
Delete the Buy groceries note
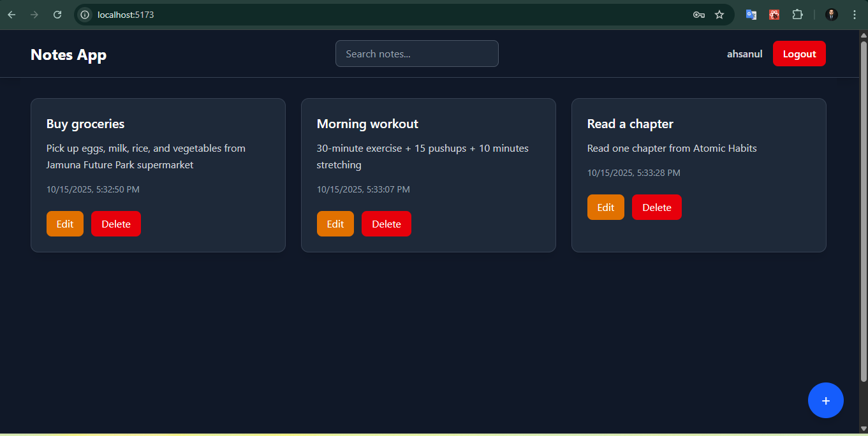(116, 224)
